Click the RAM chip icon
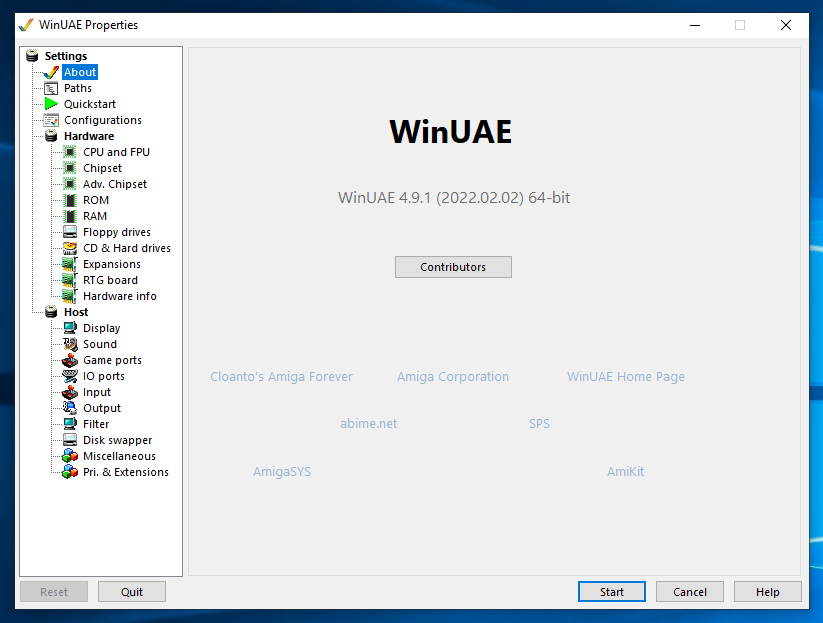823x623 pixels. pyautogui.click(x=70, y=216)
